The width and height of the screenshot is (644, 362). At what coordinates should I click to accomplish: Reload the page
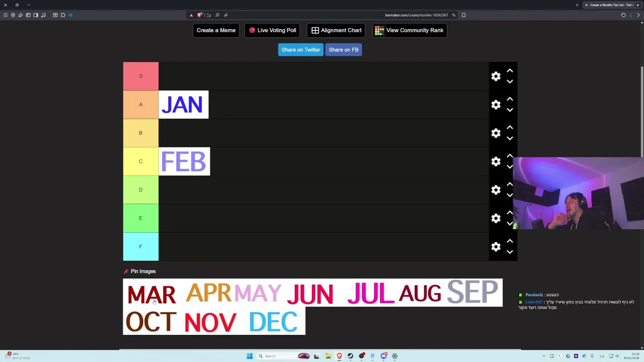623,15
